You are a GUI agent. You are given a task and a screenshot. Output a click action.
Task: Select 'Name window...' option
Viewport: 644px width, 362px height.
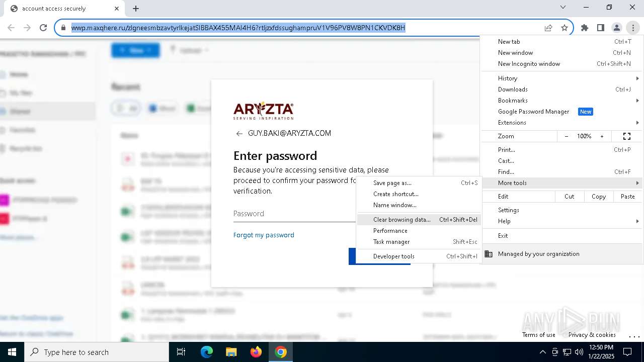pyautogui.click(x=419, y=205)
